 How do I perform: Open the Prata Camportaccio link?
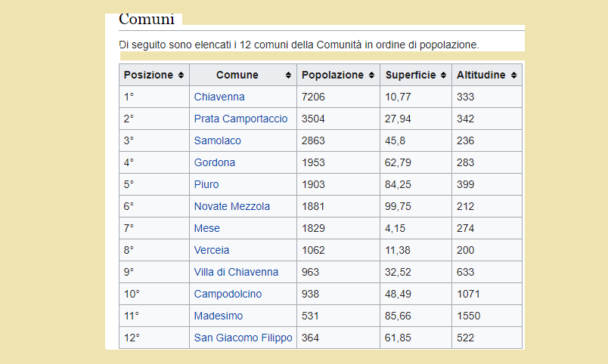click(x=240, y=119)
